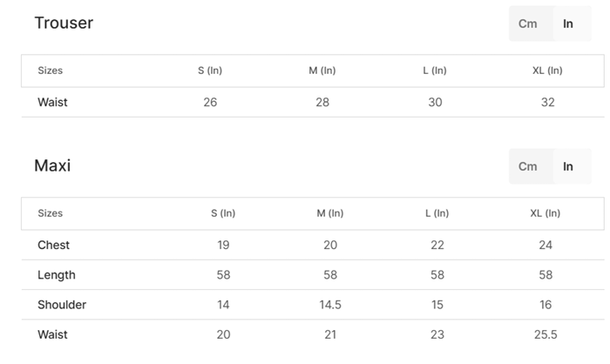The width and height of the screenshot is (610, 364).
Task: Select the S (In) column header under Trouser
Action: tap(210, 71)
